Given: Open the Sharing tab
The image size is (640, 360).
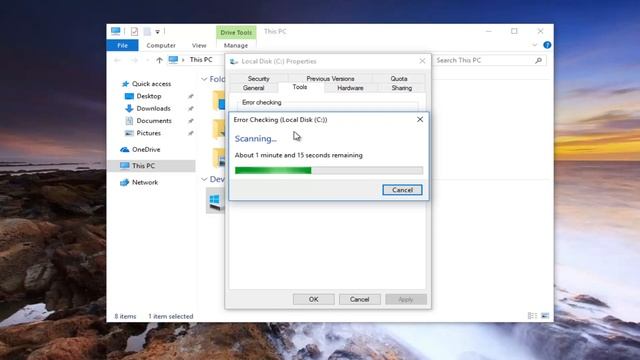Looking at the screenshot, I should click(402, 88).
